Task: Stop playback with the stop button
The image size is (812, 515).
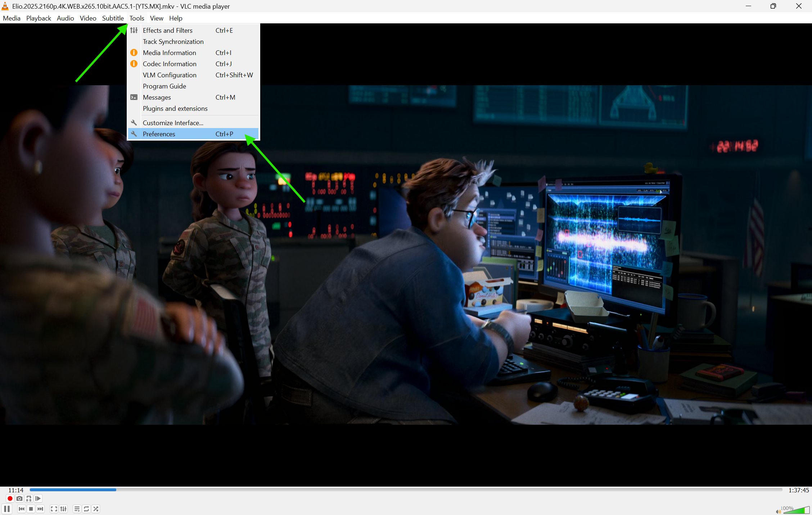Action: pyautogui.click(x=31, y=509)
